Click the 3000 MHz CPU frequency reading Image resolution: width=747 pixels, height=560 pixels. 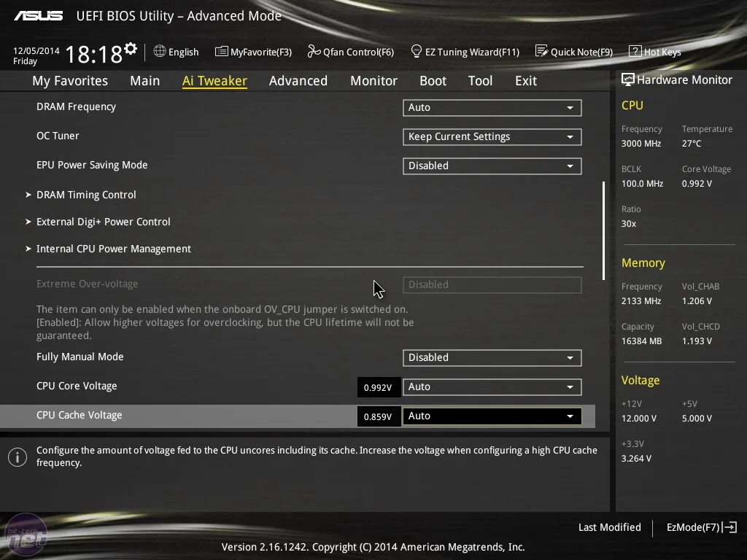coord(641,144)
